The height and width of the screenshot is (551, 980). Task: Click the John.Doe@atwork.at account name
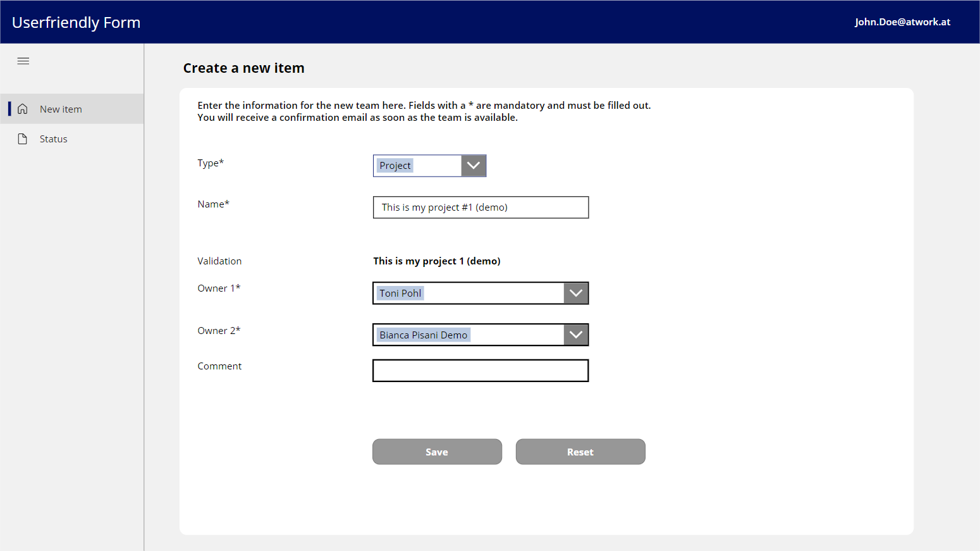pyautogui.click(x=902, y=22)
